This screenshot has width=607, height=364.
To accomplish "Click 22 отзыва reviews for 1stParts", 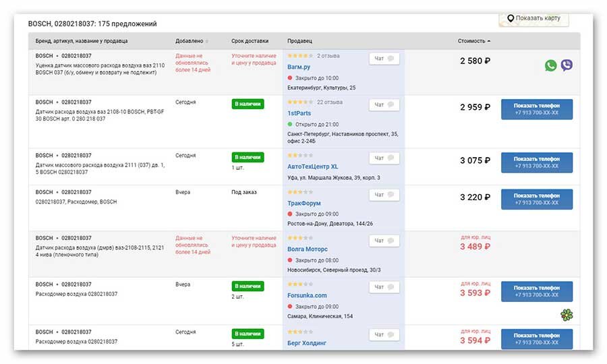I will (329, 102).
